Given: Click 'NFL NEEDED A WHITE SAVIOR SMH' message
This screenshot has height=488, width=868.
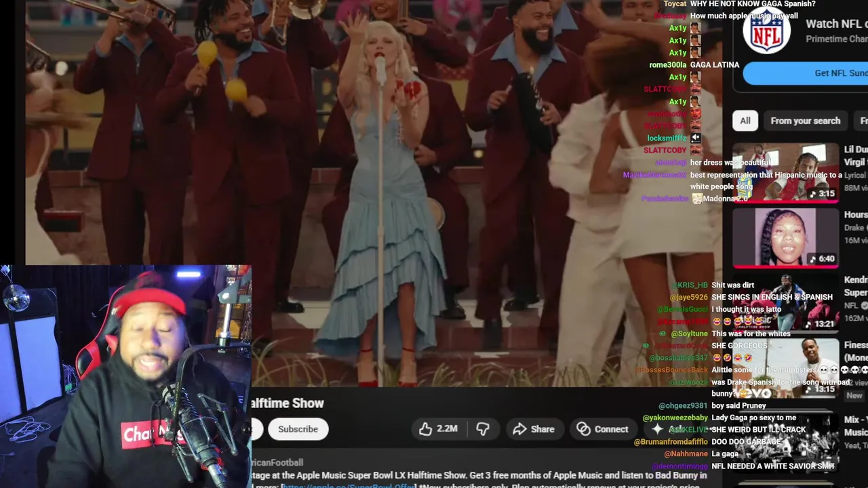Looking at the screenshot, I should (x=773, y=466).
